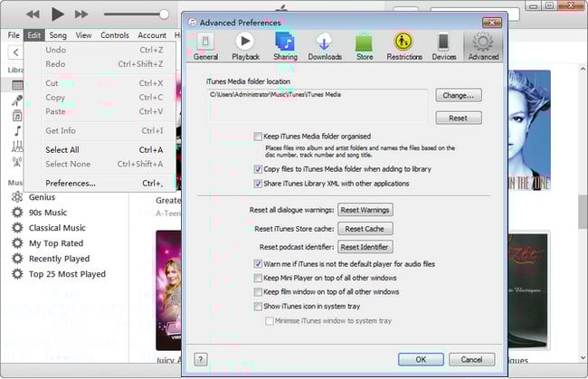Viewport: 588px width, 379px height.
Task: Select the Recently Played playlist
Action: tap(59, 259)
